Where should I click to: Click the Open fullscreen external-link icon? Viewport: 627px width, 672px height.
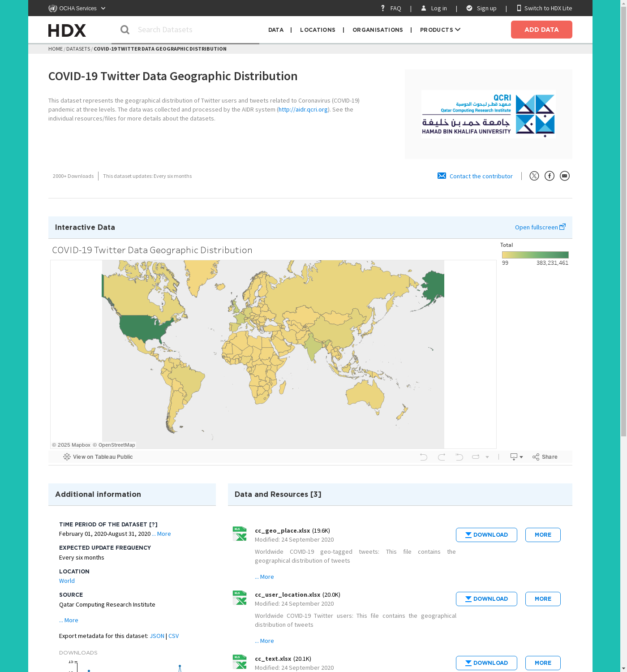pos(563,227)
